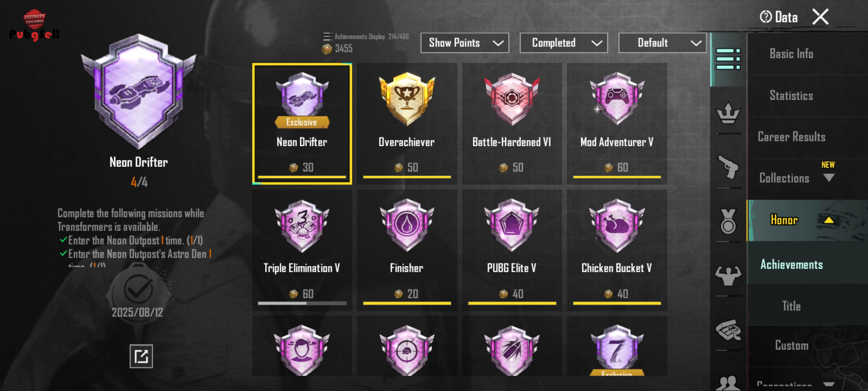This screenshot has width=868, height=391.
Task: Select the Chicken Bucket V achievement
Action: coord(617,250)
